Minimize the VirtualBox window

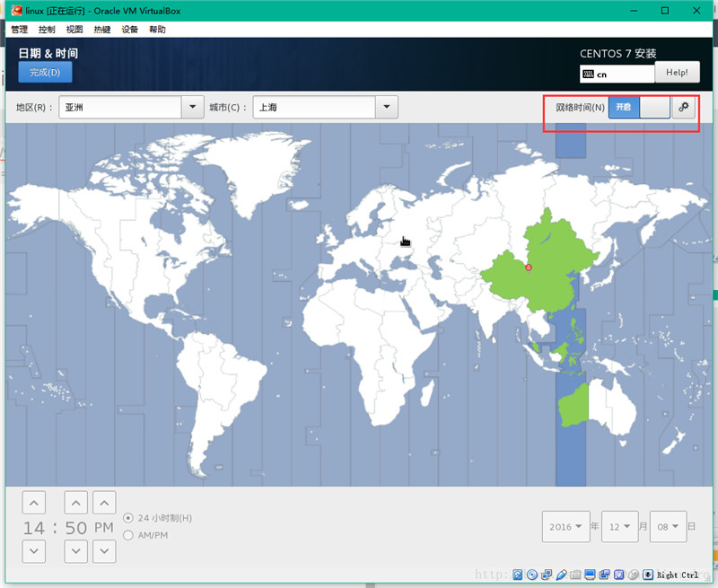(634, 11)
